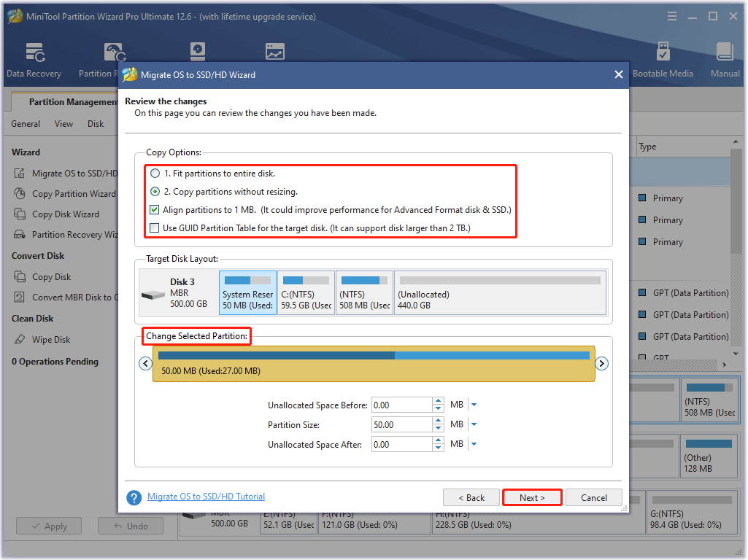
Task: Click the Apply button
Action: click(x=49, y=526)
